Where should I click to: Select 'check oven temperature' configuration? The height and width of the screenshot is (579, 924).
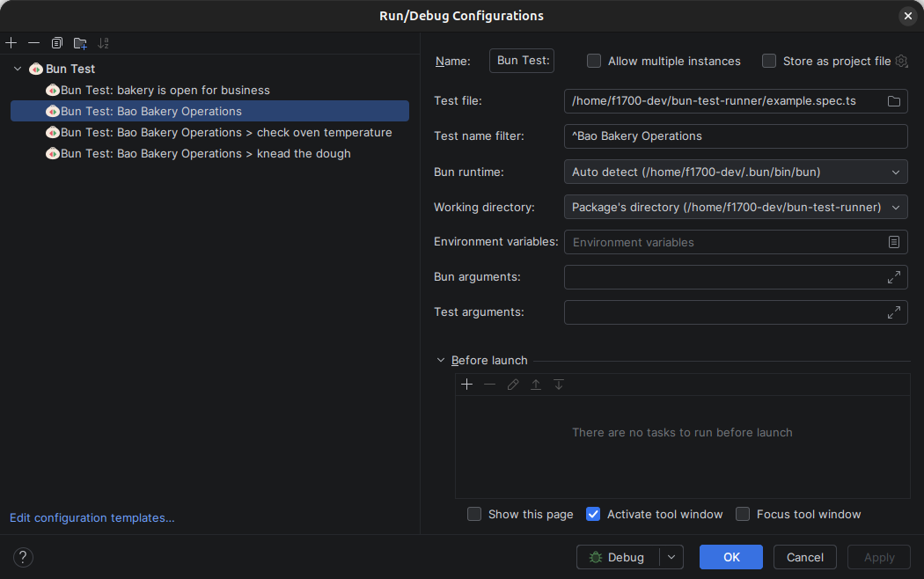[x=209, y=133]
